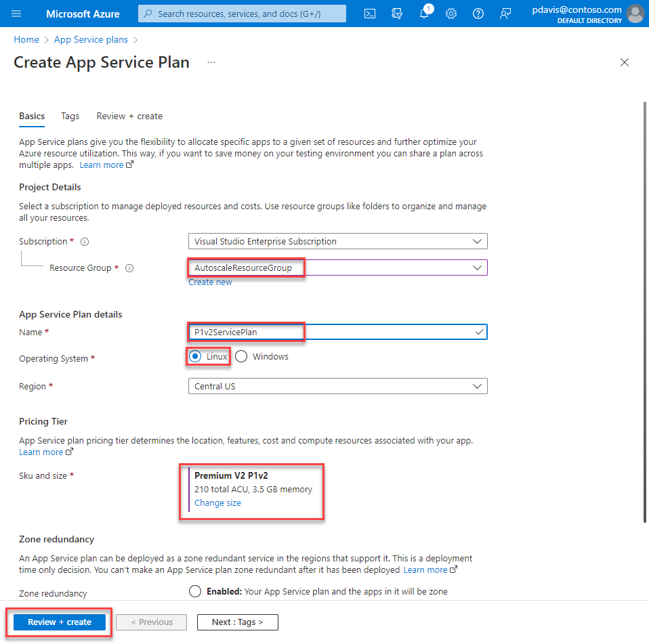Click the Change size link
Viewport: 649px width, 644px height.
[x=217, y=503]
